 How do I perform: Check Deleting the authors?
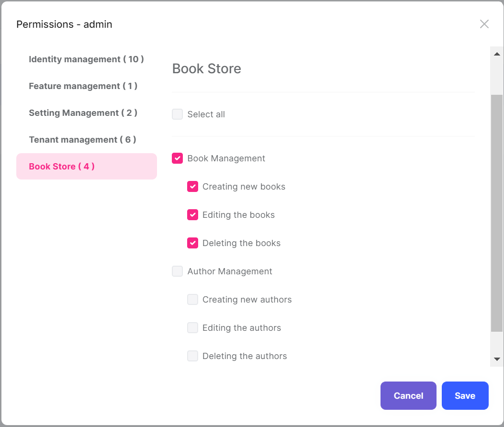[x=192, y=356]
